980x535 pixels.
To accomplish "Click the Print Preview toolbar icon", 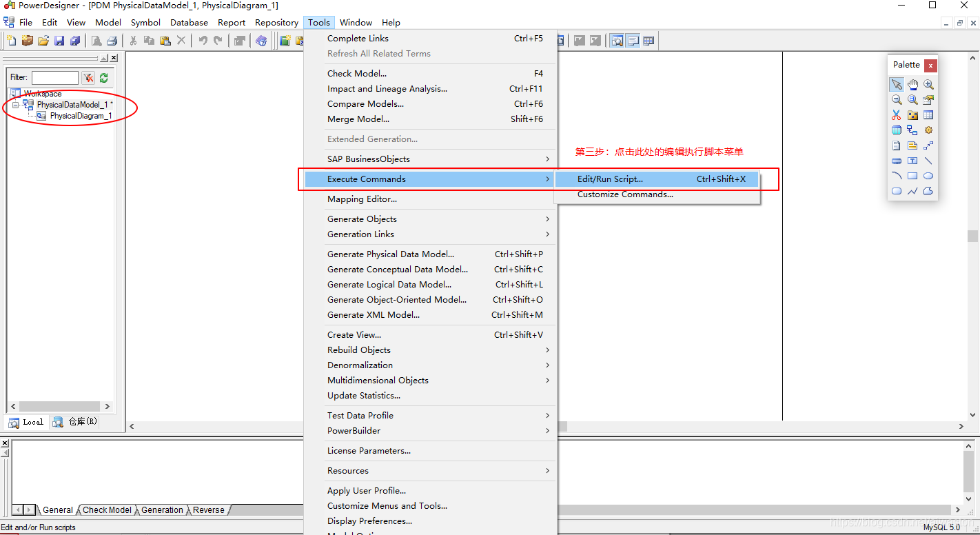I will (x=96, y=41).
